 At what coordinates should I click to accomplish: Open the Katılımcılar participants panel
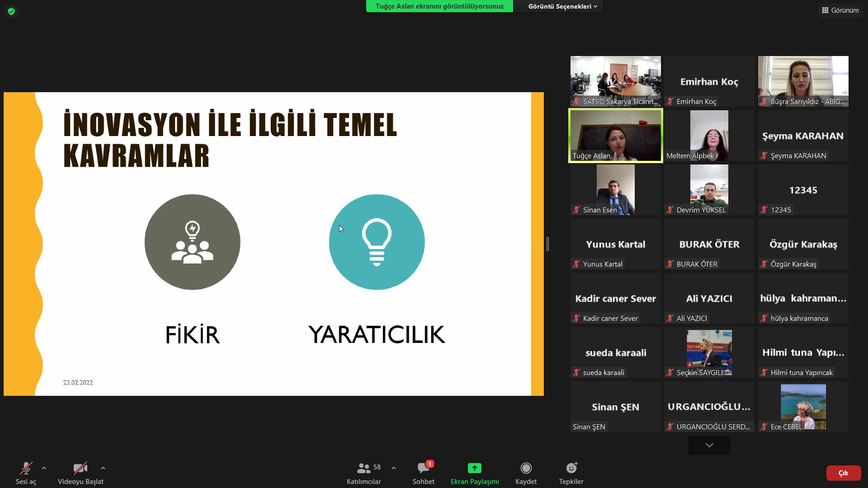tap(364, 468)
